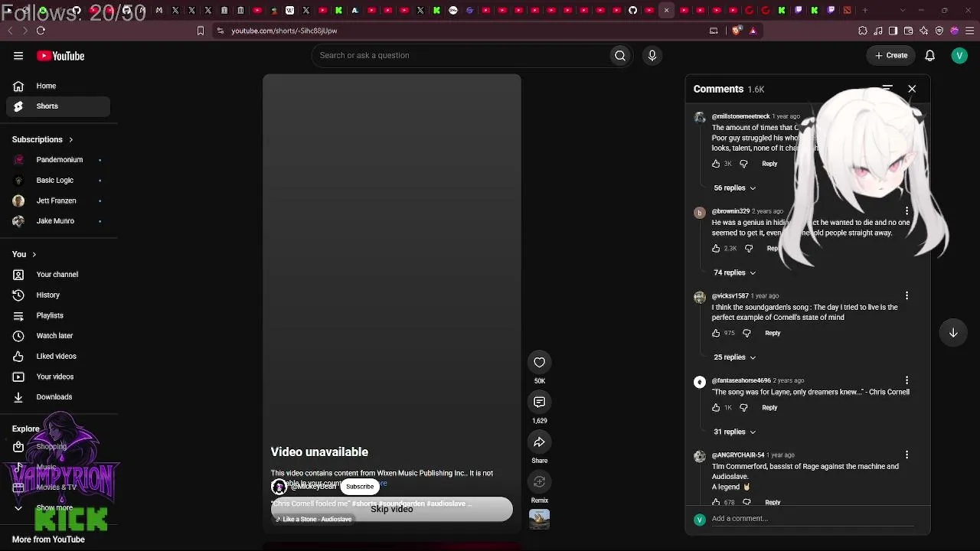Screen dimensions: 980x551
Task: Expand 25 replies under @vicksv1587
Action: pos(735,357)
